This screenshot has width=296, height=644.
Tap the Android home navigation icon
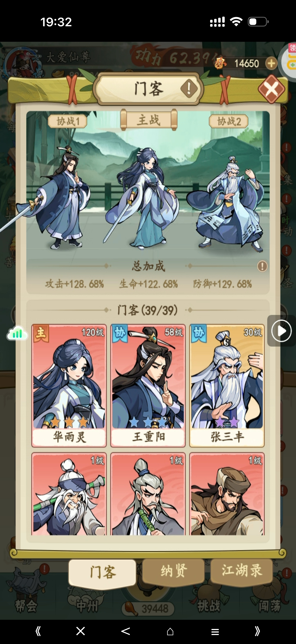tap(170, 631)
